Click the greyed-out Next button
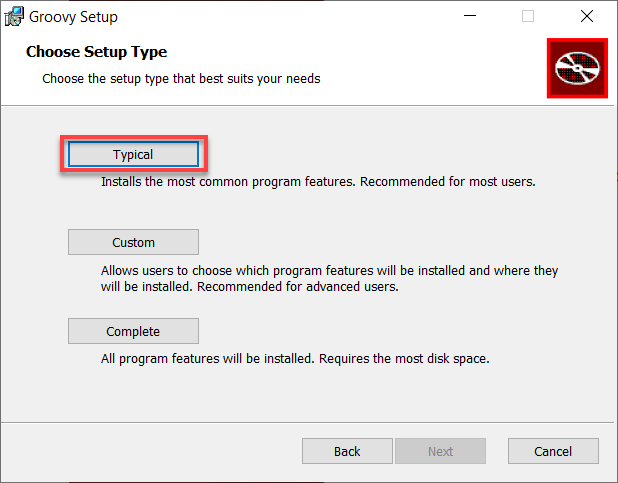Viewport: 618px width, 483px height. point(440,451)
